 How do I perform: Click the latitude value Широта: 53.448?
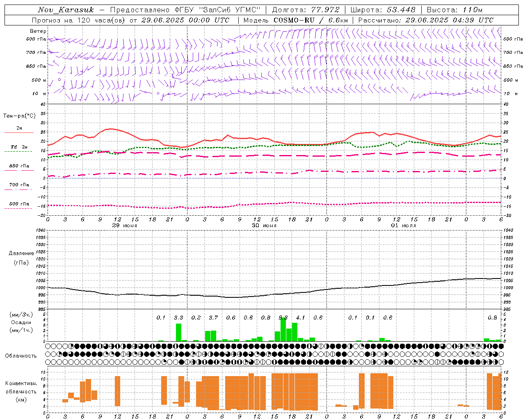point(383,10)
